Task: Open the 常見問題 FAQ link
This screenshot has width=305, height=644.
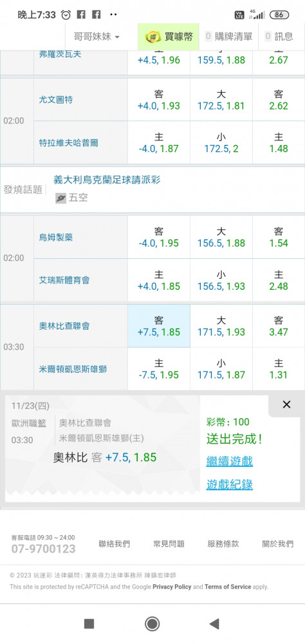Action: coord(169,544)
